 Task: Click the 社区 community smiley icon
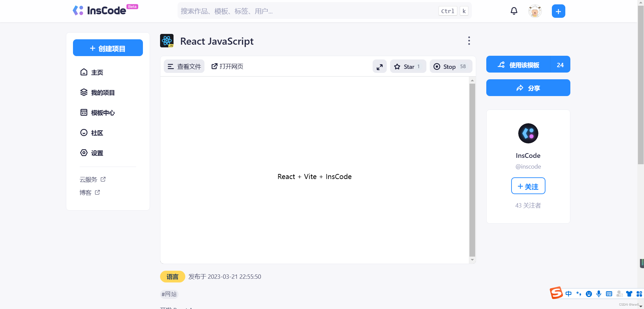[84, 133]
